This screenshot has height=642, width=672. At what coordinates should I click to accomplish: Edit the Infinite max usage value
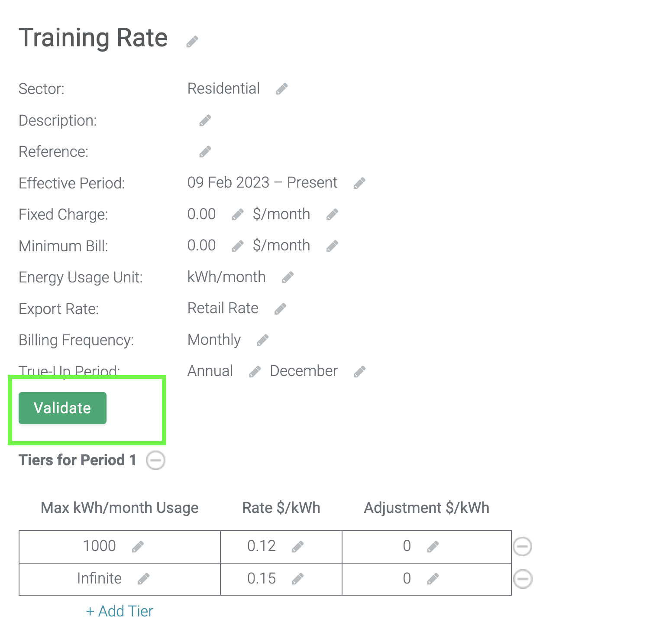(144, 579)
